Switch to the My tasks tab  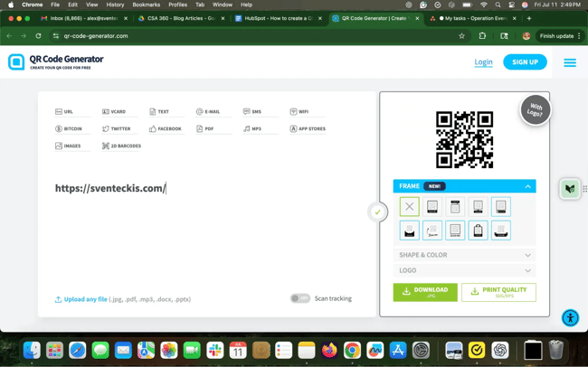coord(473,18)
